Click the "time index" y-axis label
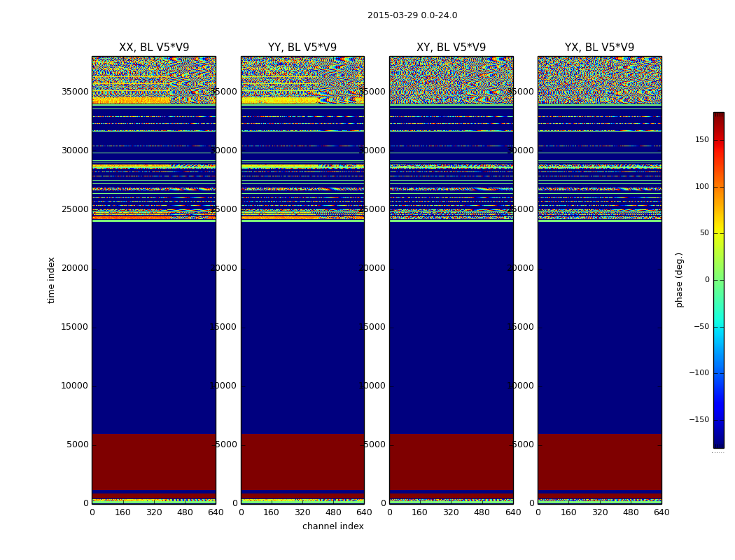 52,279
